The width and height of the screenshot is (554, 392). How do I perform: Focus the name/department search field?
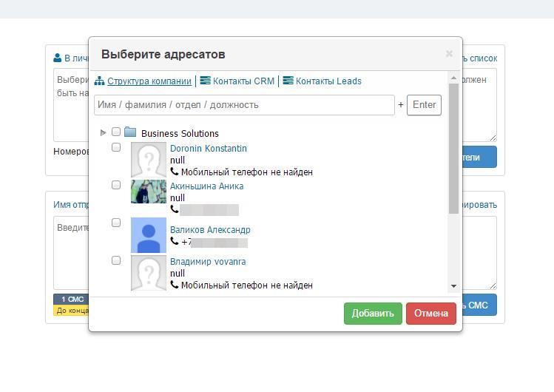click(x=244, y=105)
